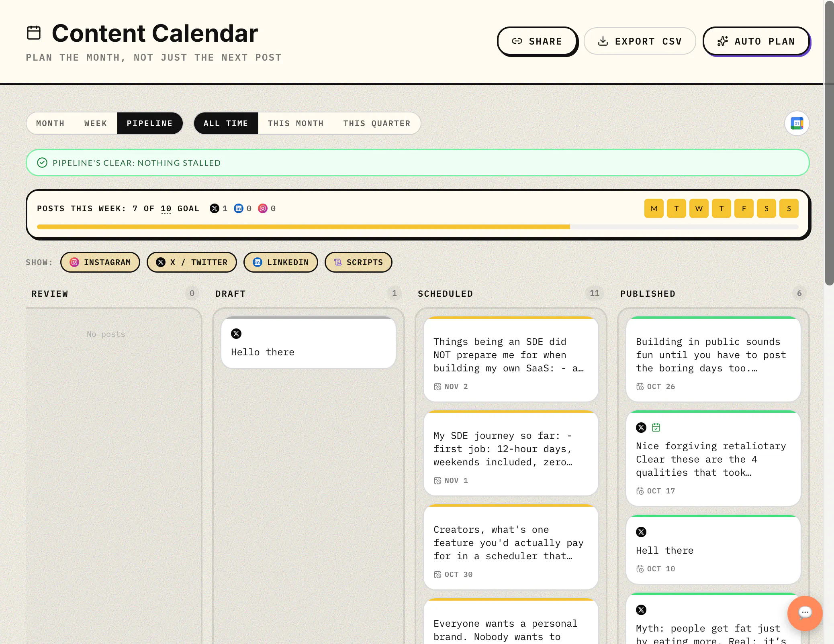Click the calendar icon beside Content Calendar title
This screenshot has height=644, width=834.
34,33
